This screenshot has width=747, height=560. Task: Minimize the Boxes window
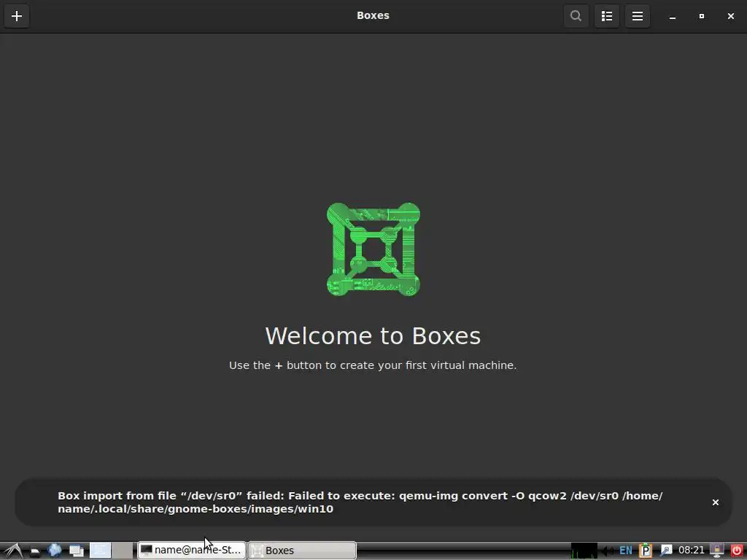pos(672,16)
